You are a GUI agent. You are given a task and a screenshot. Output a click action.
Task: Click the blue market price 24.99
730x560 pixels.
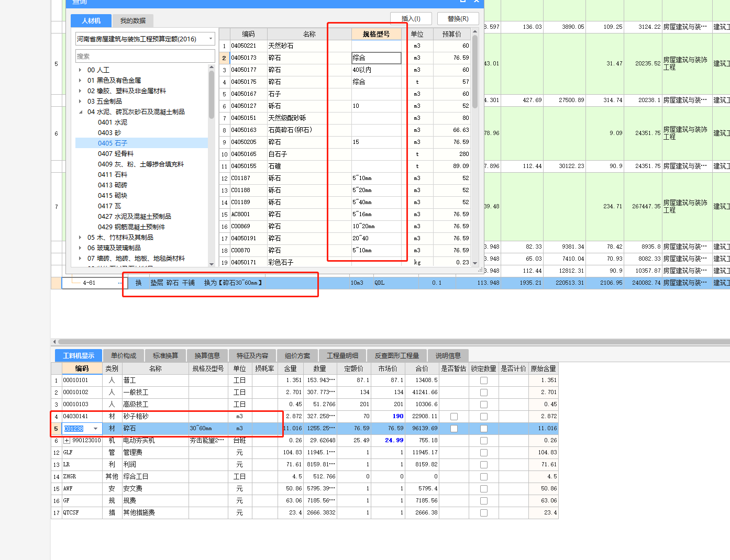[x=394, y=441]
